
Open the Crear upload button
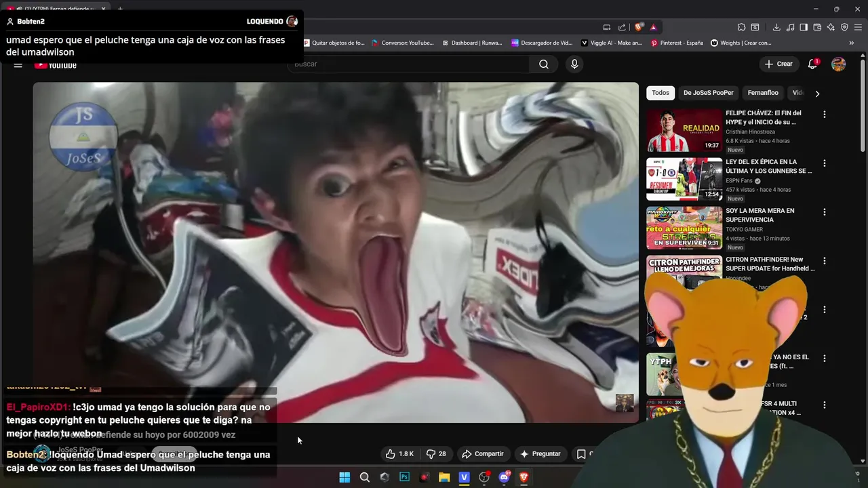[x=778, y=64]
